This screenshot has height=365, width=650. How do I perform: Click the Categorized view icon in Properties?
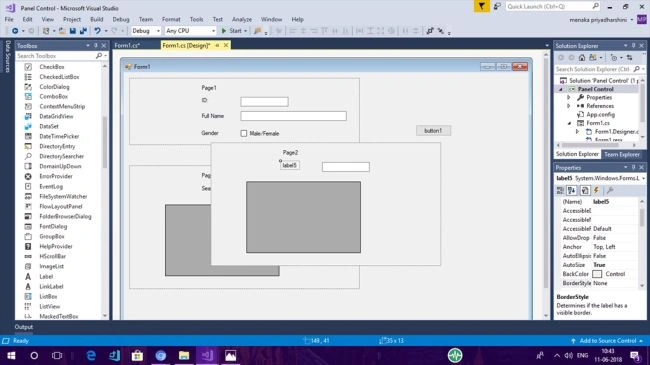pos(560,190)
